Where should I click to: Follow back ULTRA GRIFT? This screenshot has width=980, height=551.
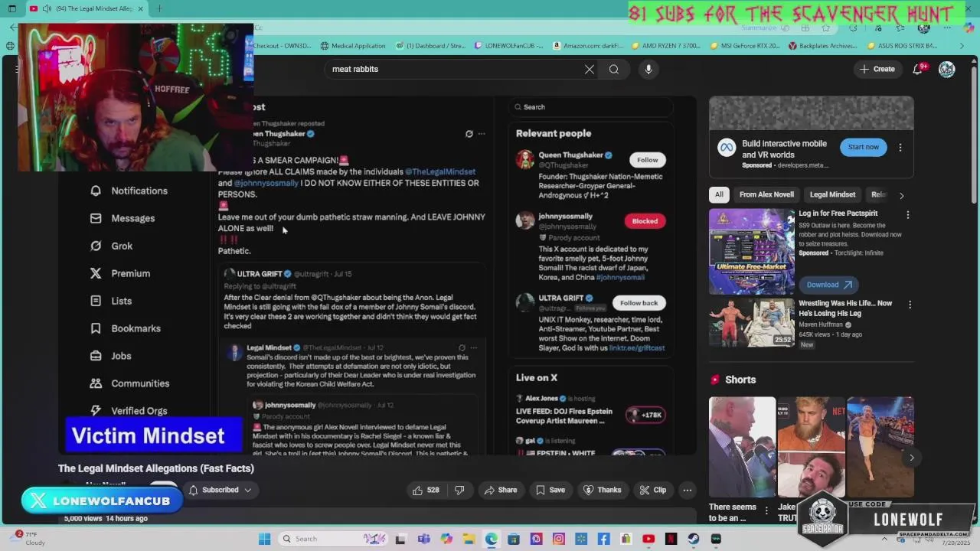(x=639, y=303)
